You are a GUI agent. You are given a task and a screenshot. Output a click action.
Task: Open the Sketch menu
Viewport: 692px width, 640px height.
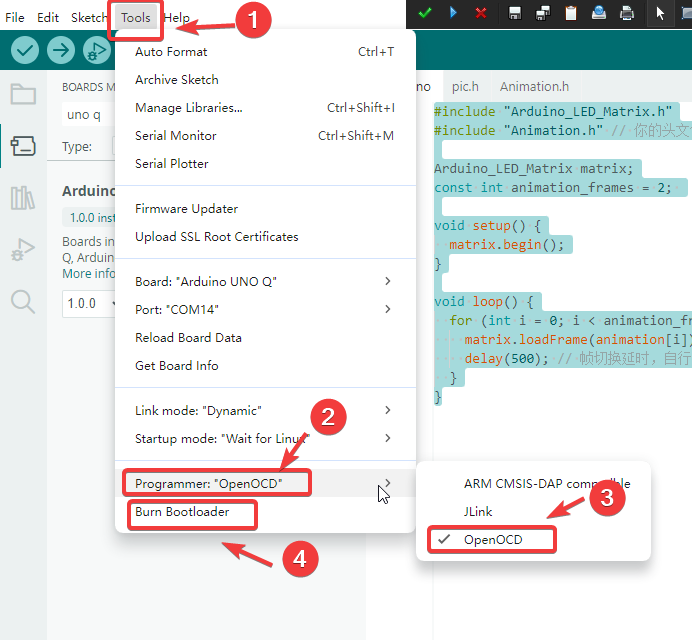[88, 18]
